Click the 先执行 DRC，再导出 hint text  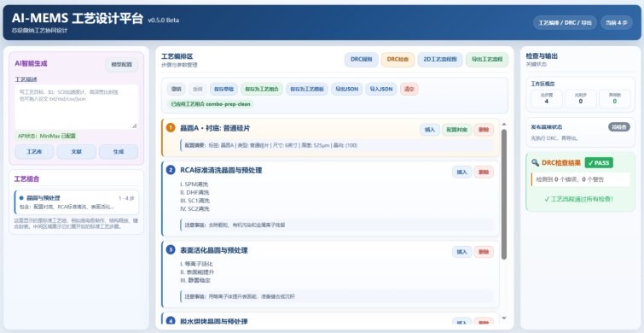point(554,138)
